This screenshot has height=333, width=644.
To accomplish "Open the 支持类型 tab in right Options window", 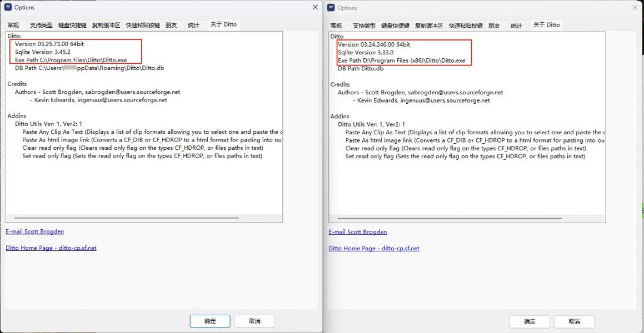I will click(x=365, y=26).
